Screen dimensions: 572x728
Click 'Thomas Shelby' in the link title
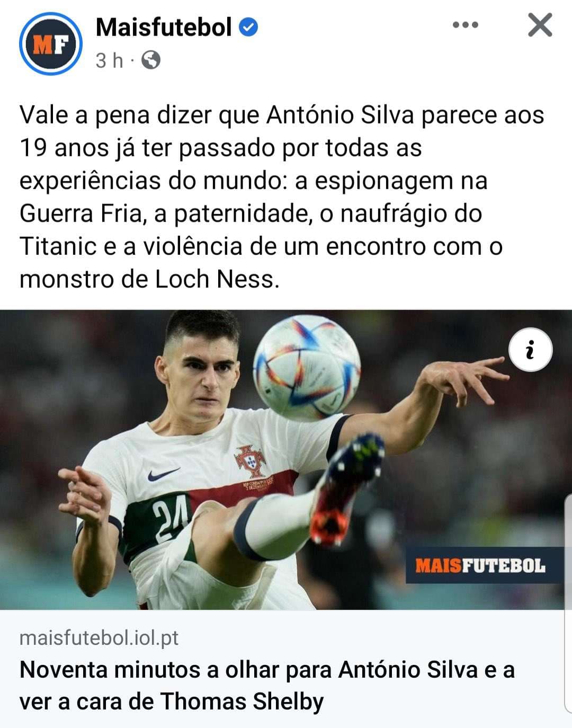(x=242, y=702)
